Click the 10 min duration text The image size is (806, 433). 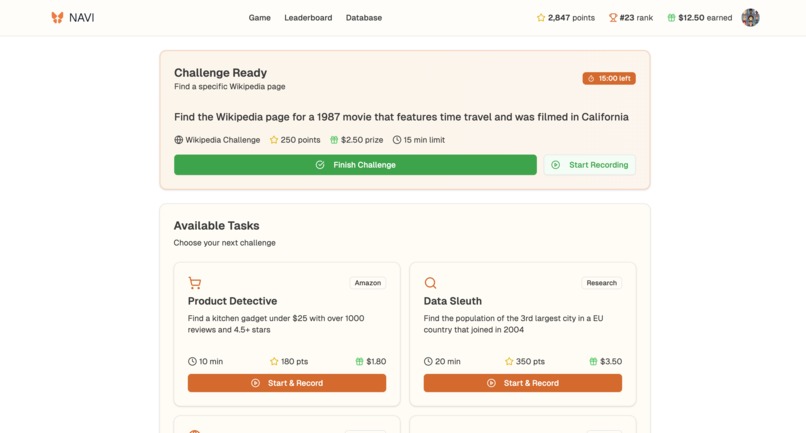(x=211, y=362)
